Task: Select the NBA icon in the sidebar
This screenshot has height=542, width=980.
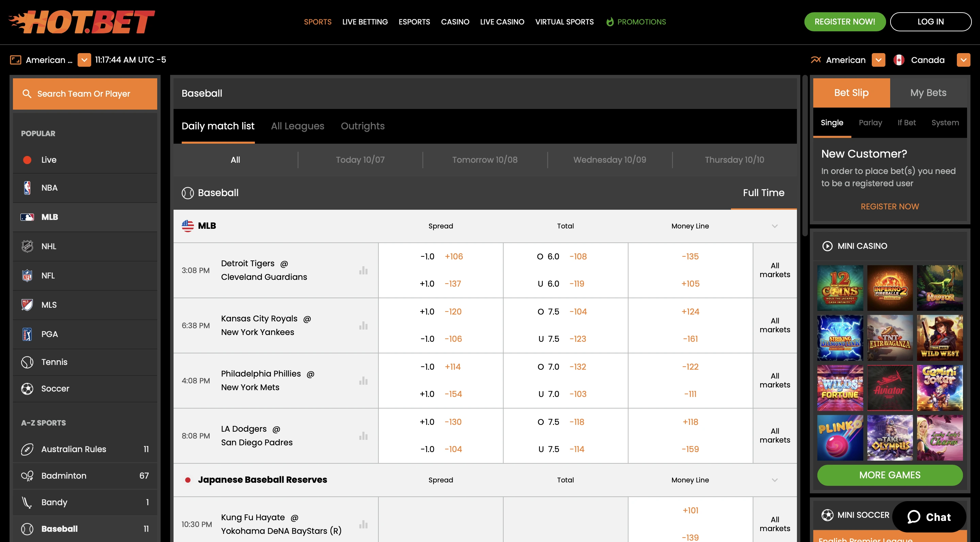Action: (27, 188)
